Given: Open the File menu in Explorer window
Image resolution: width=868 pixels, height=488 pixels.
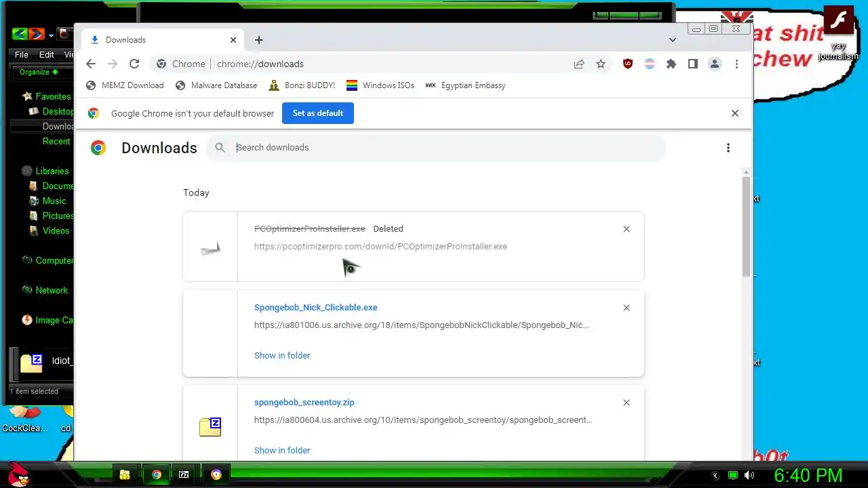Looking at the screenshot, I should click(22, 54).
